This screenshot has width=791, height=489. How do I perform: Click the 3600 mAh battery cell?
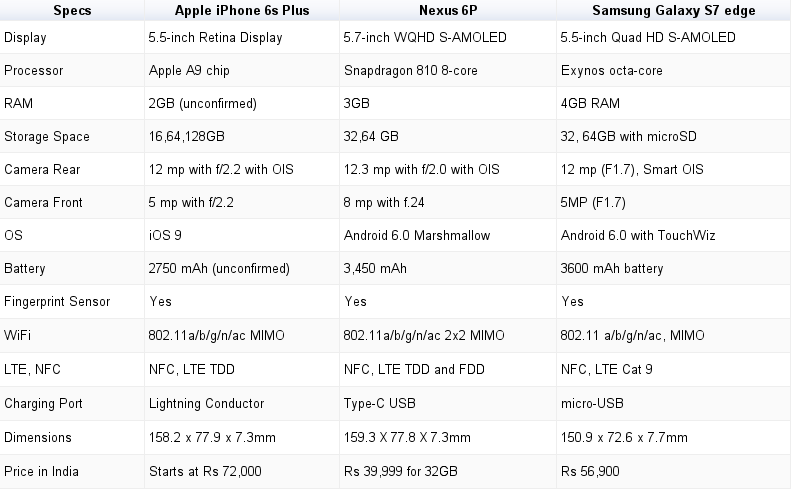click(610, 269)
